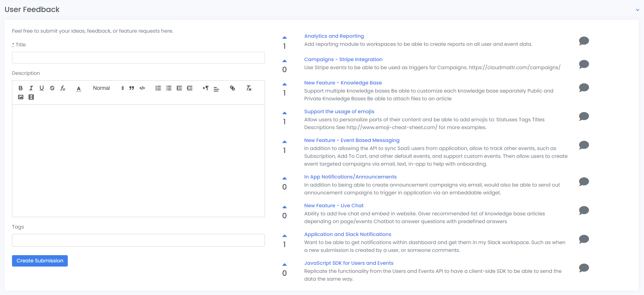Insert a formula with the fx icon
The height and width of the screenshot is (295, 644).
pos(63,88)
